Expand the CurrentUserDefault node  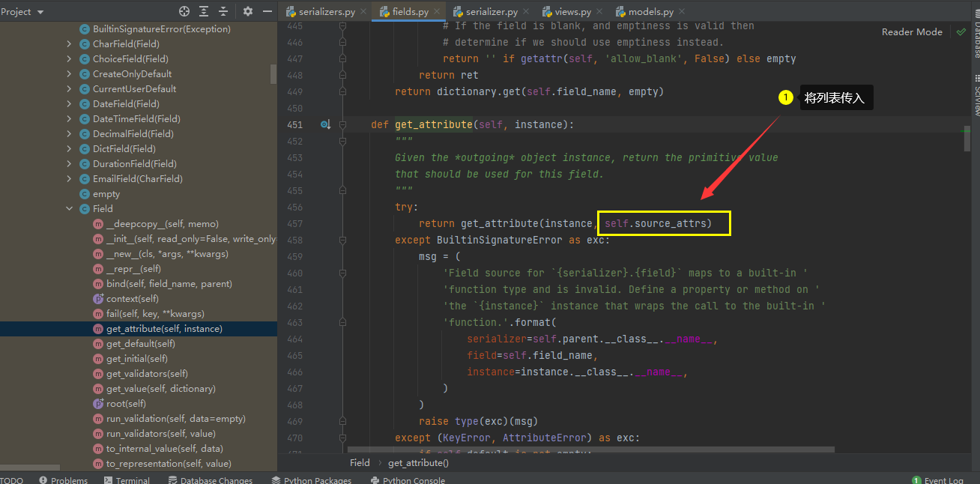tap(69, 89)
